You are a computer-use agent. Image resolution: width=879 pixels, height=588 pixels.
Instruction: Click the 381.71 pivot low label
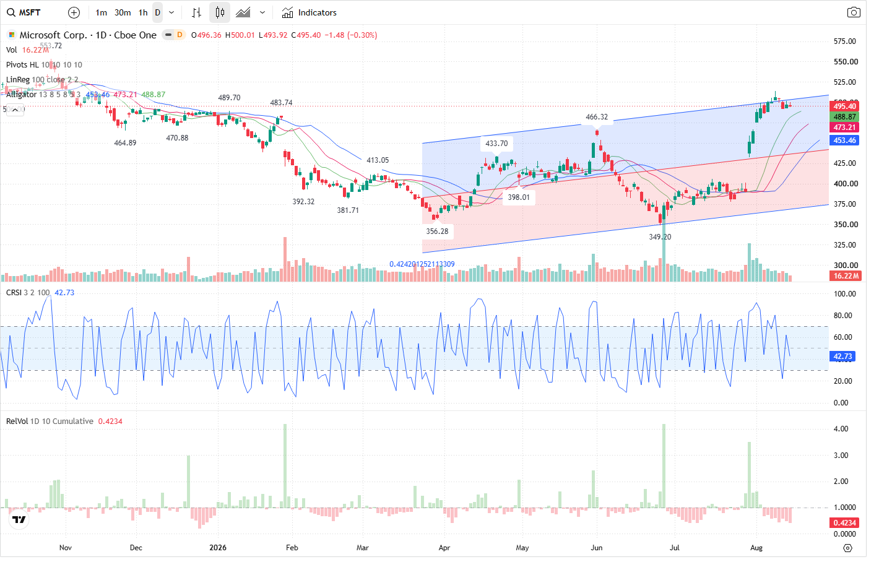tap(348, 210)
